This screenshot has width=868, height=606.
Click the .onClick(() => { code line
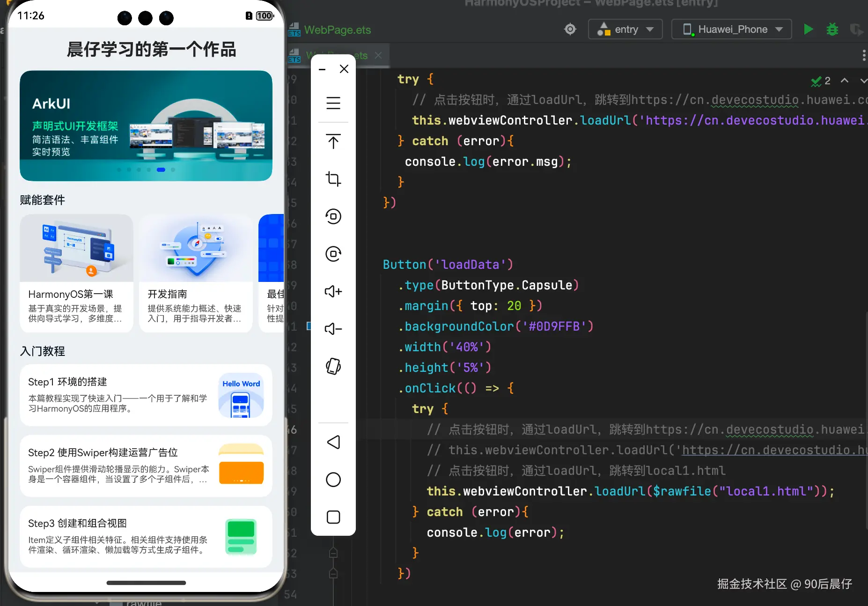(456, 388)
